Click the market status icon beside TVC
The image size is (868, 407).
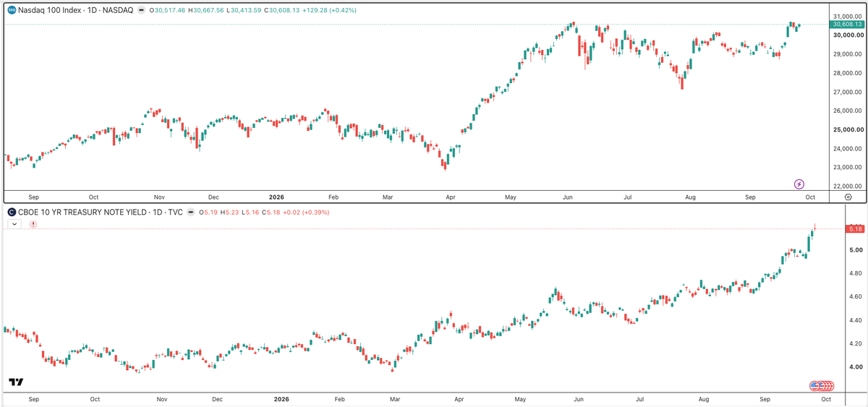coord(191,213)
